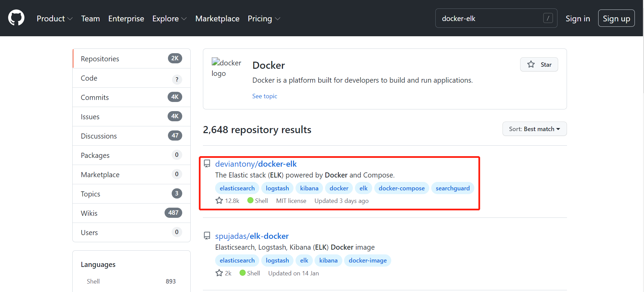
Task: Click the kibana tag under spujadas/elk-docker
Action: [x=328, y=260]
